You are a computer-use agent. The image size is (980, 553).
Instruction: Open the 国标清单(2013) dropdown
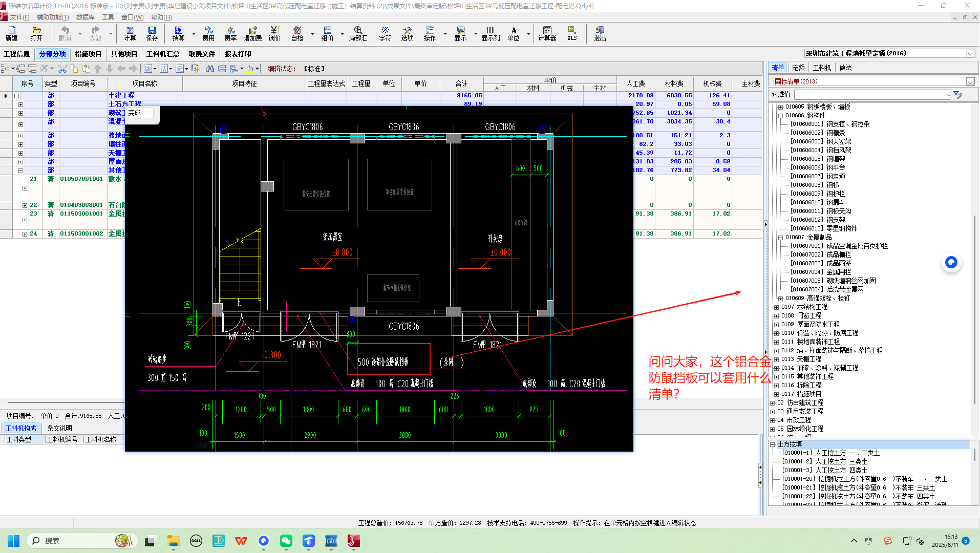coord(970,81)
